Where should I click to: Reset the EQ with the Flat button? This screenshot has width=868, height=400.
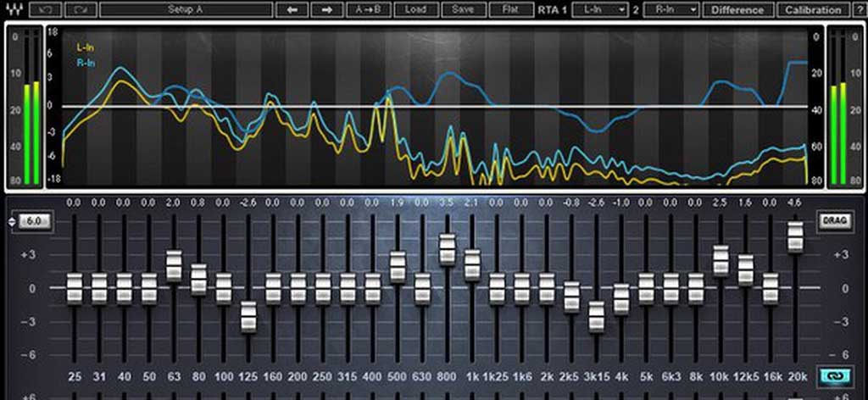tap(509, 10)
